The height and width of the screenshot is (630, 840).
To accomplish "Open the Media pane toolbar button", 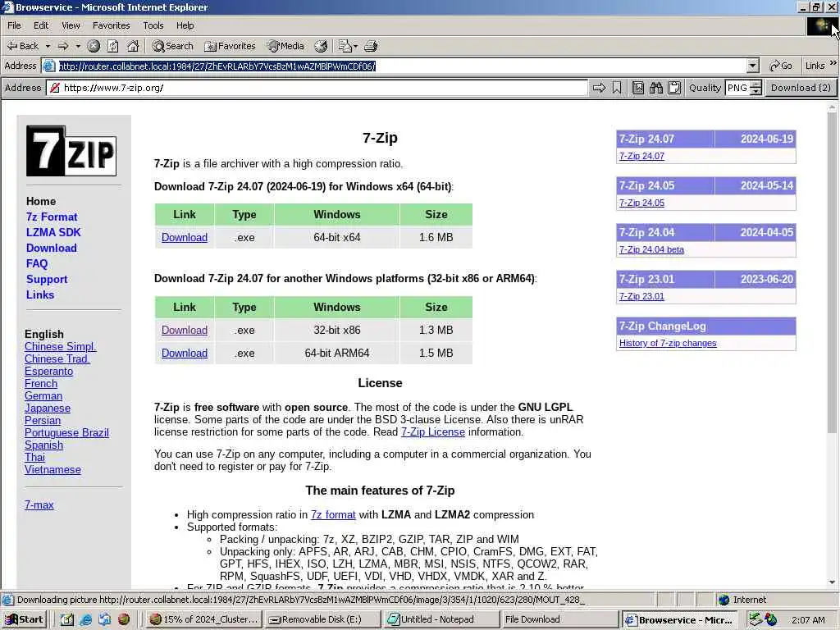I will (x=285, y=46).
